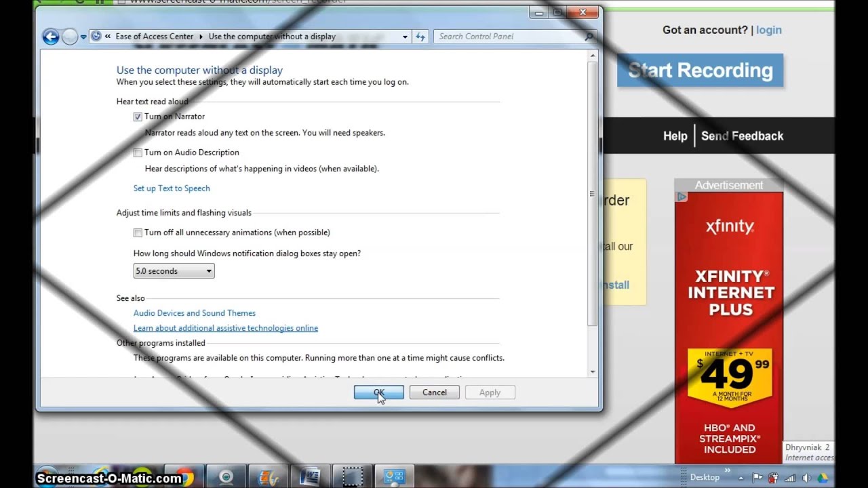This screenshot has height=488, width=868.
Task: Expand the Desktop toolbar chevron in the taskbar
Action: tap(727, 470)
